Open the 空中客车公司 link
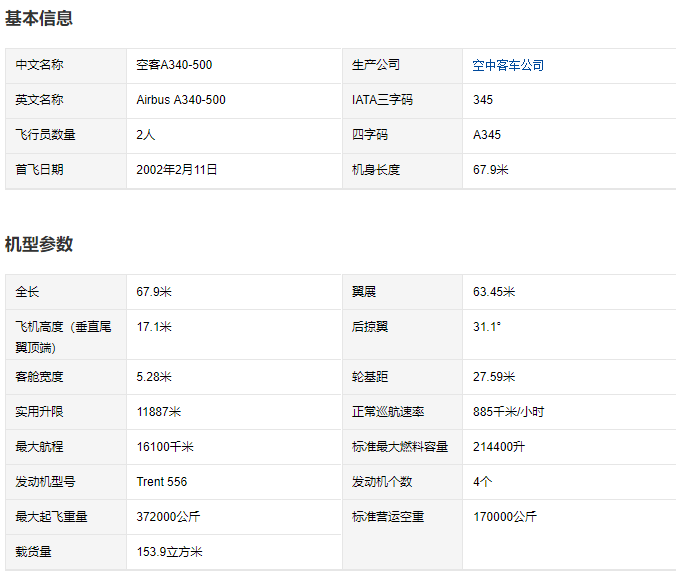The height and width of the screenshot is (572, 676). click(508, 65)
